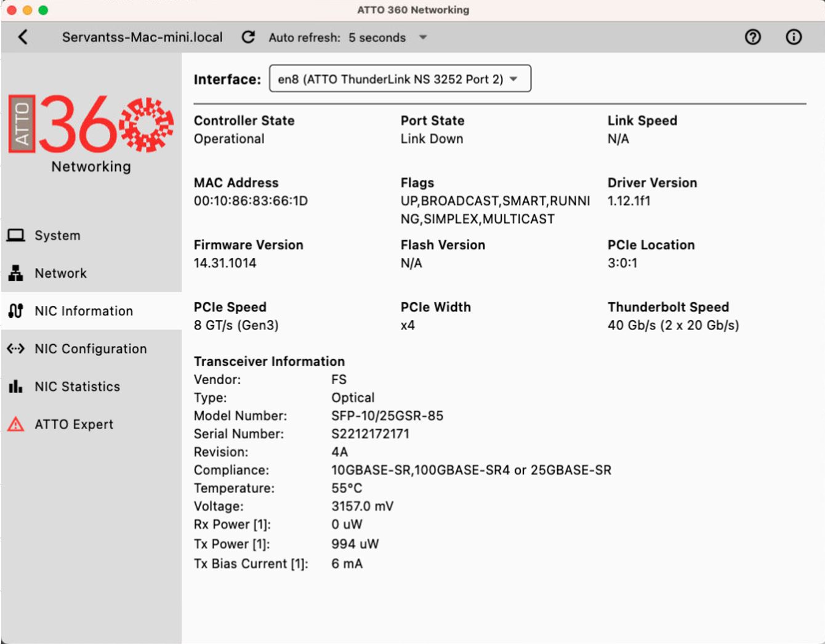Click the revision value 4A
825x644 pixels.
pos(339,452)
